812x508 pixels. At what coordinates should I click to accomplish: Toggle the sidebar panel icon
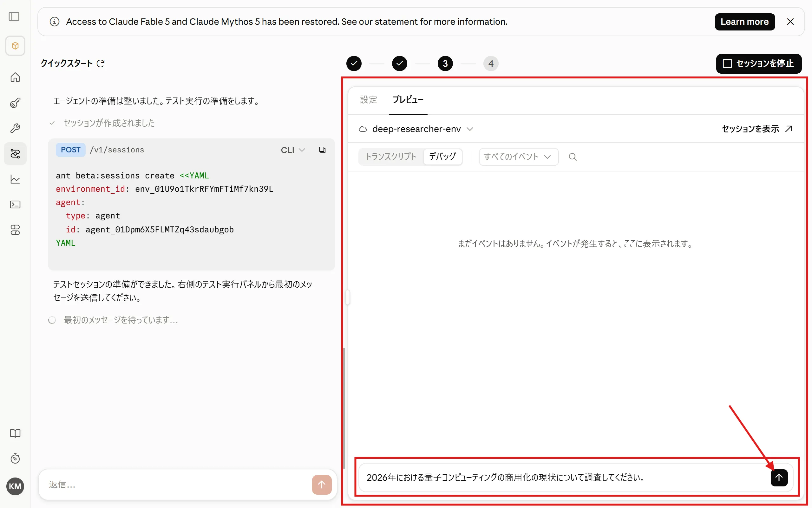(x=14, y=17)
